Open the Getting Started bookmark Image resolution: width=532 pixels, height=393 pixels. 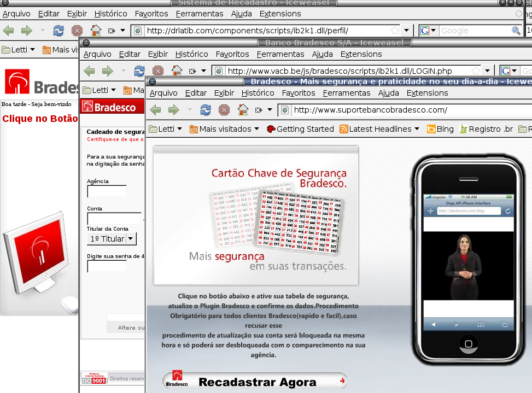(300, 129)
